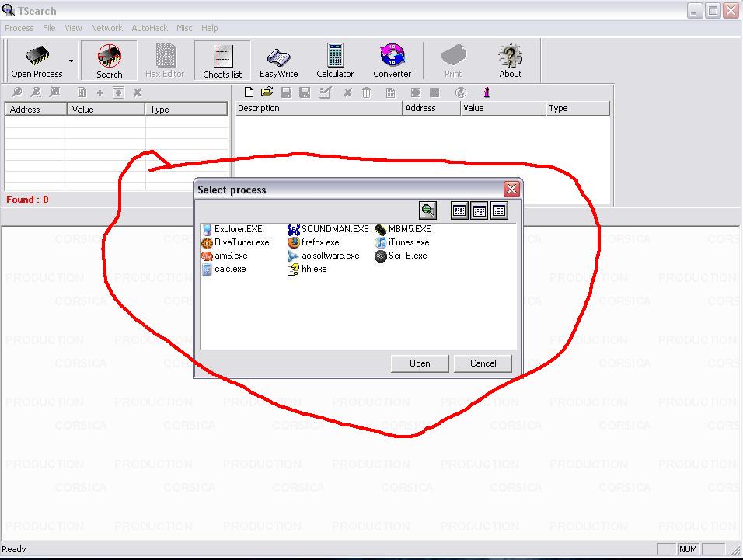Choose iTunes.exe in Select process dialog
The width and height of the screenshot is (743, 560).
coord(408,242)
